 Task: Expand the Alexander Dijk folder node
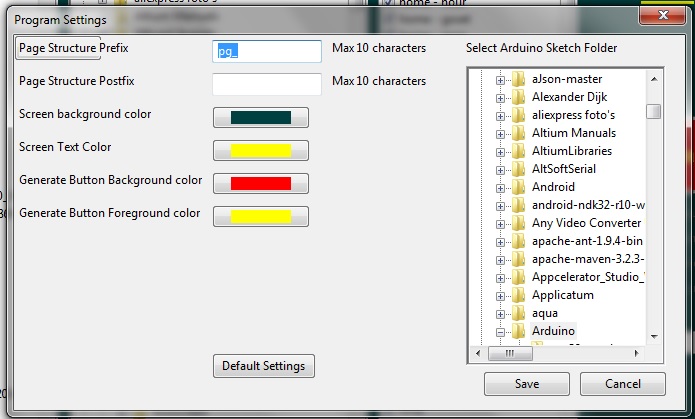point(500,98)
